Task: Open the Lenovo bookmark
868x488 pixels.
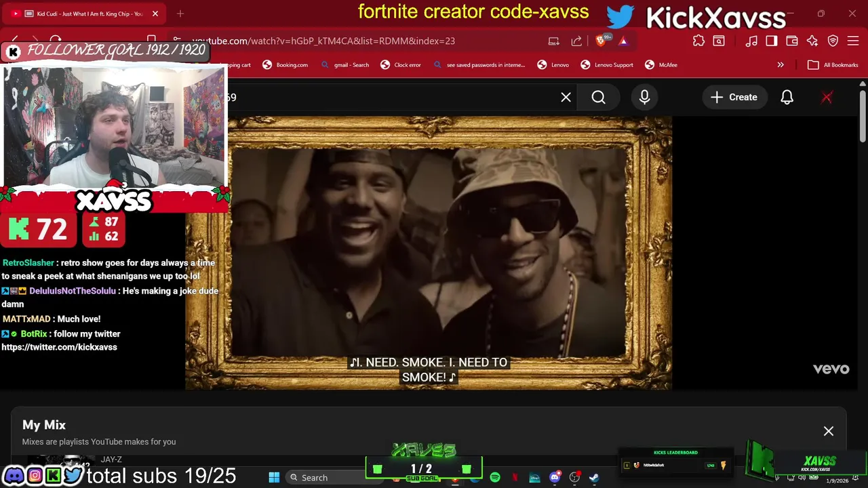Action: pyautogui.click(x=553, y=65)
